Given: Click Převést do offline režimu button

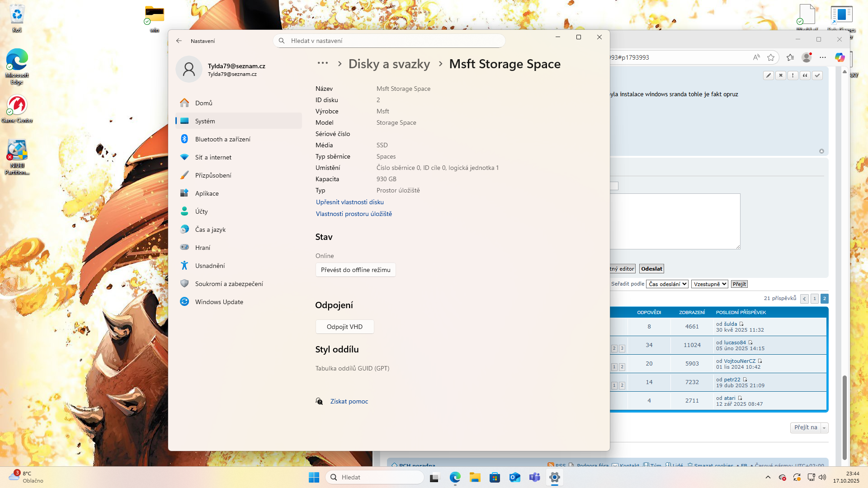Looking at the screenshot, I should pos(355,270).
